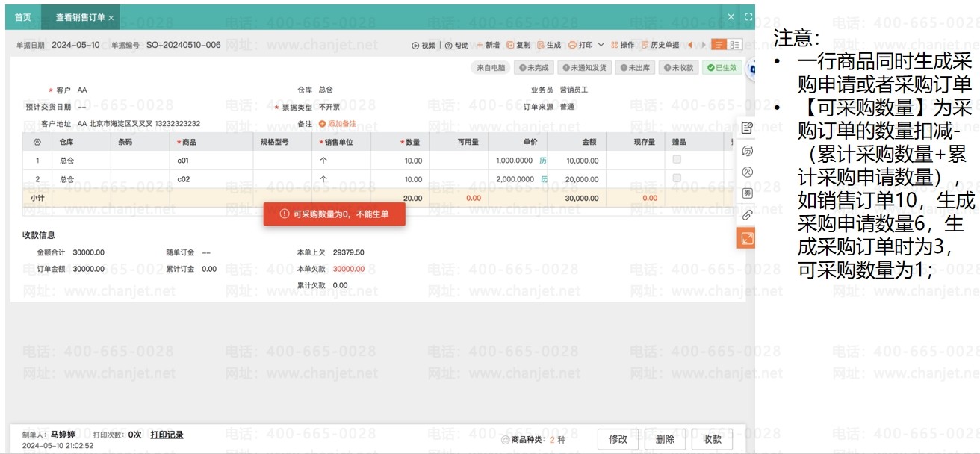Tick the 赠品 checkbox for product c01
The height and width of the screenshot is (454, 980).
click(x=677, y=160)
